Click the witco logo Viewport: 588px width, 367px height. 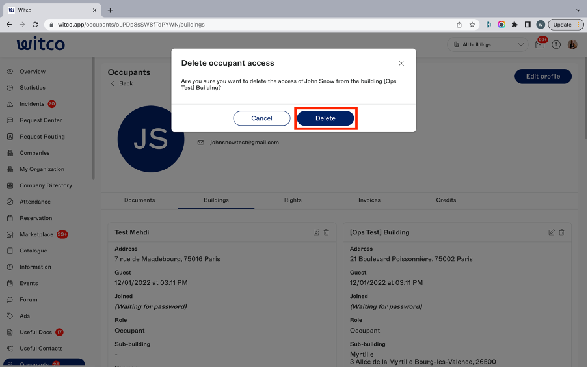click(41, 44)
